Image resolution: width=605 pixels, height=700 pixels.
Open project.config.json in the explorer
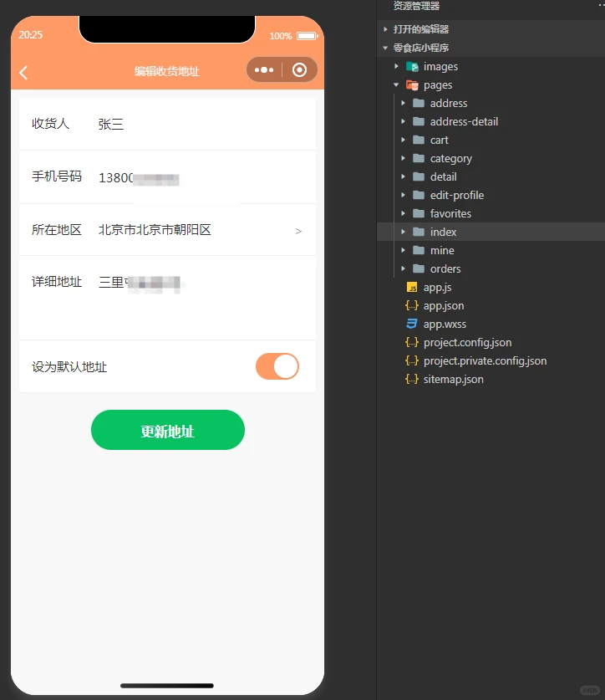(468, 342)
